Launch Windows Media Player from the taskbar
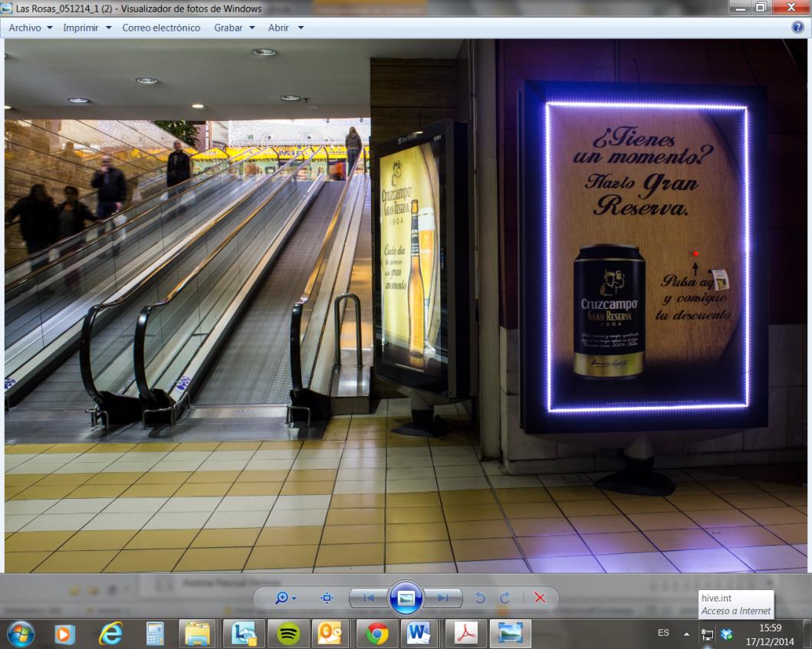The image size is (812, 649). tap(64, 634)
